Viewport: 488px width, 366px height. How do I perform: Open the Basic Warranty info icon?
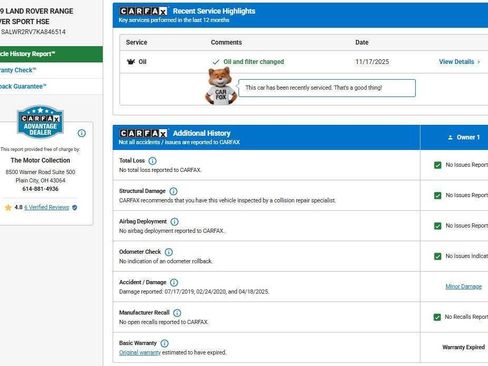point(164,343)
